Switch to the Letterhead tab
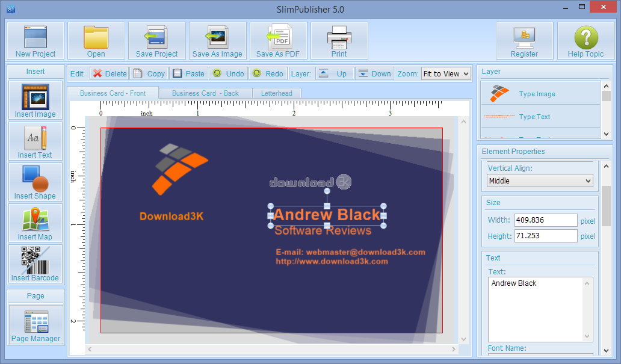The width and height of the screenshot is (621, 364). (276, 93)
